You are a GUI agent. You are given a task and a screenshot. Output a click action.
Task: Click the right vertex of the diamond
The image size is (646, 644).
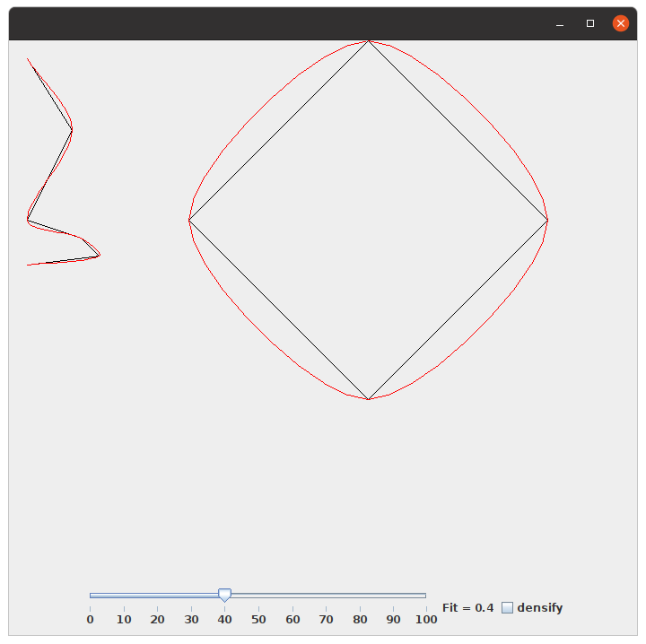(x=547, y=221)
